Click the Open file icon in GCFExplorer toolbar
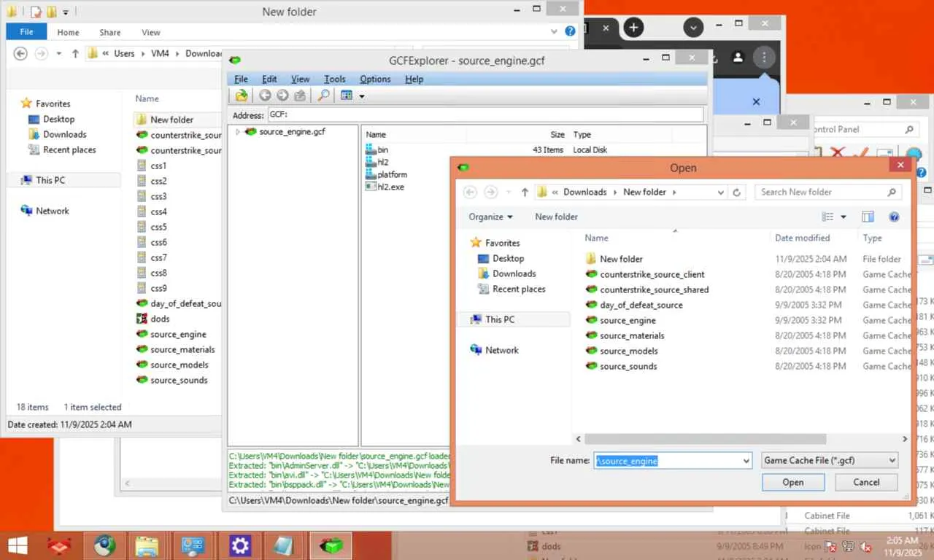 [x=242, y=96]
